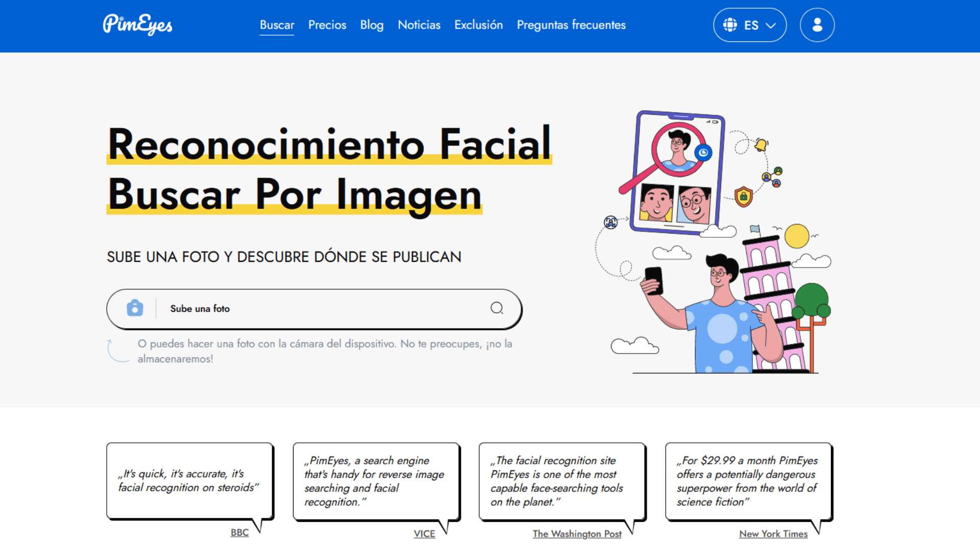This screenshot has width=980, height=551.
Task: Open The Washington Post link
Action: [x=577, y=534]
